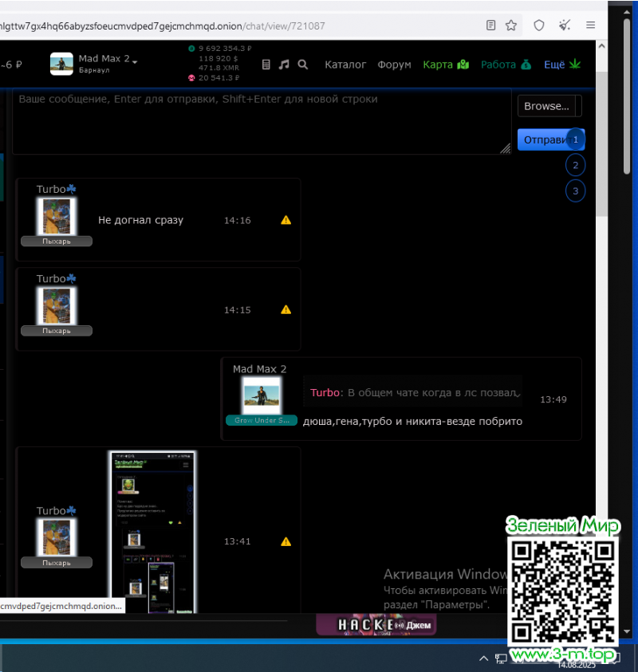Expand the Mad Max 2 profile dropdown
Viewport: 638px width, 672px height.
(x=136, y=61)
